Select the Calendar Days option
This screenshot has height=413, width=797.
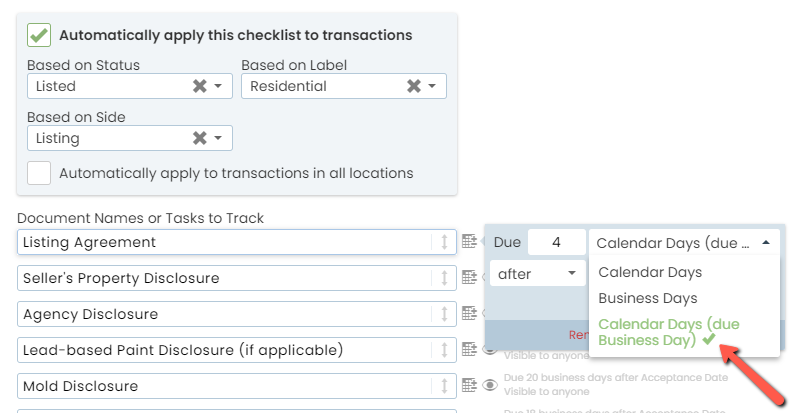650,272
